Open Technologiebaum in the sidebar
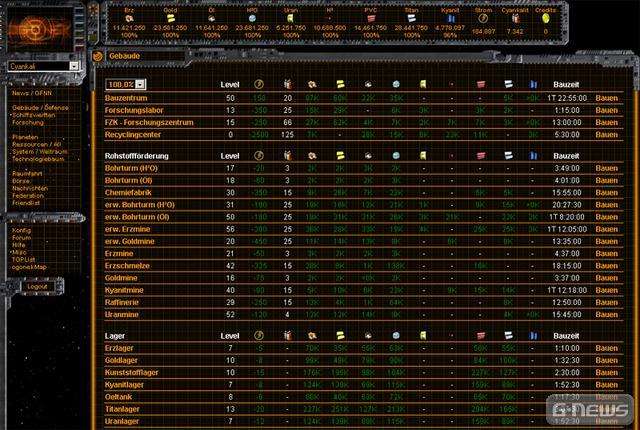This screenshot has width=640, height=430. pyautogui.click(x=38, y=159)
